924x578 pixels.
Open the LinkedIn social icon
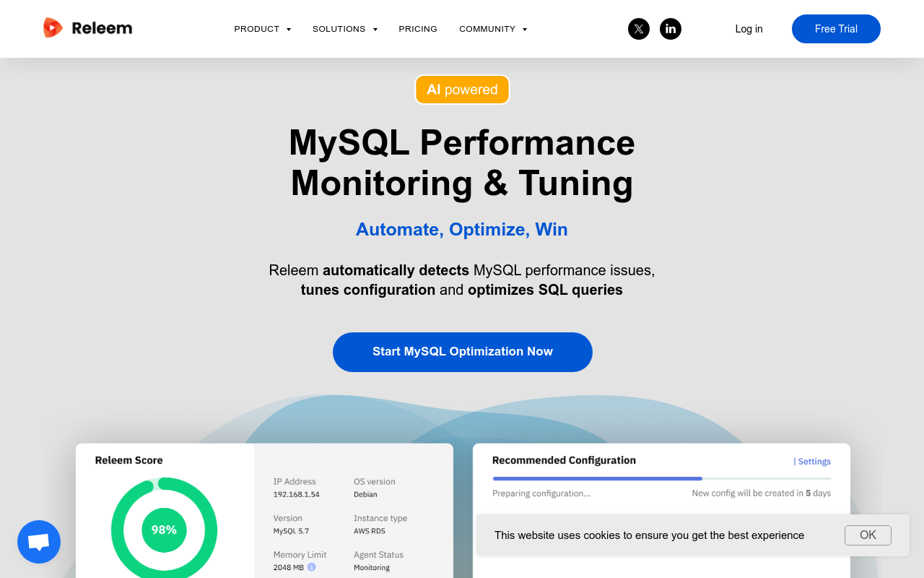(x=671, y=29)
